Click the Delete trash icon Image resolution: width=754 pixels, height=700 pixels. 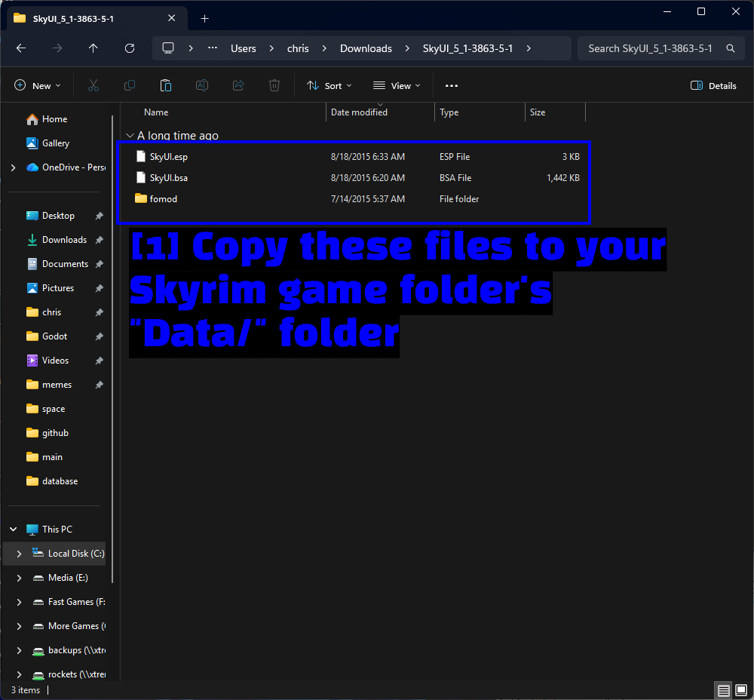pyautogui.click(x=274, y=86)
